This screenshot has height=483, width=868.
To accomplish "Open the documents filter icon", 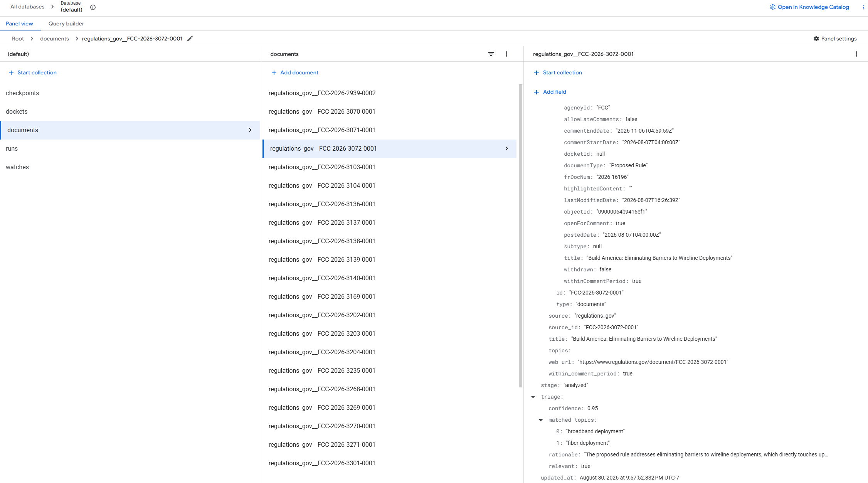I will [491, 54].
